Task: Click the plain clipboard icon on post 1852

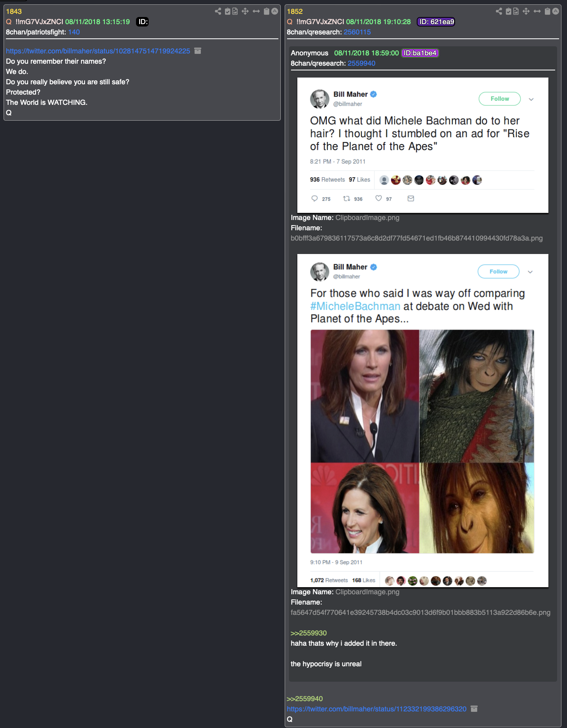Action: tap(547, 11)
